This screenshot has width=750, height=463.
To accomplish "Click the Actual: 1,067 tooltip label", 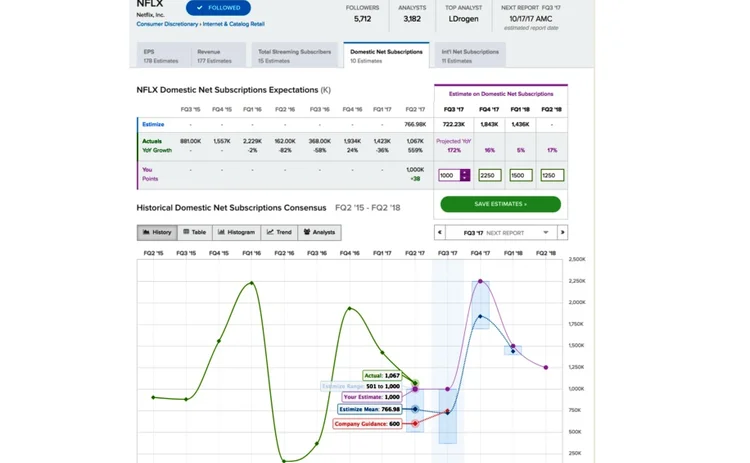I will tap(382, 375).
